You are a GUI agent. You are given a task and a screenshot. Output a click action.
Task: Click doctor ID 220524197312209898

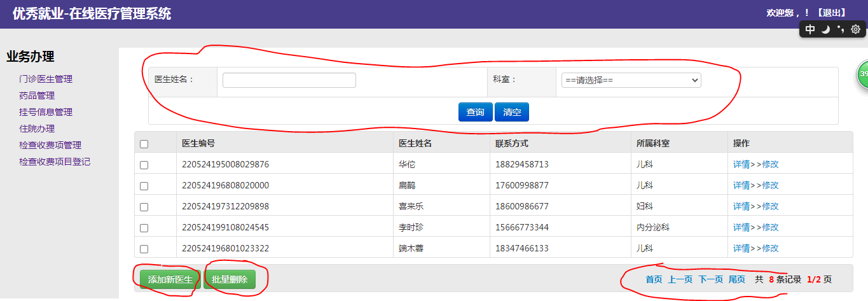pyautogui.click(x=225, y=206)
